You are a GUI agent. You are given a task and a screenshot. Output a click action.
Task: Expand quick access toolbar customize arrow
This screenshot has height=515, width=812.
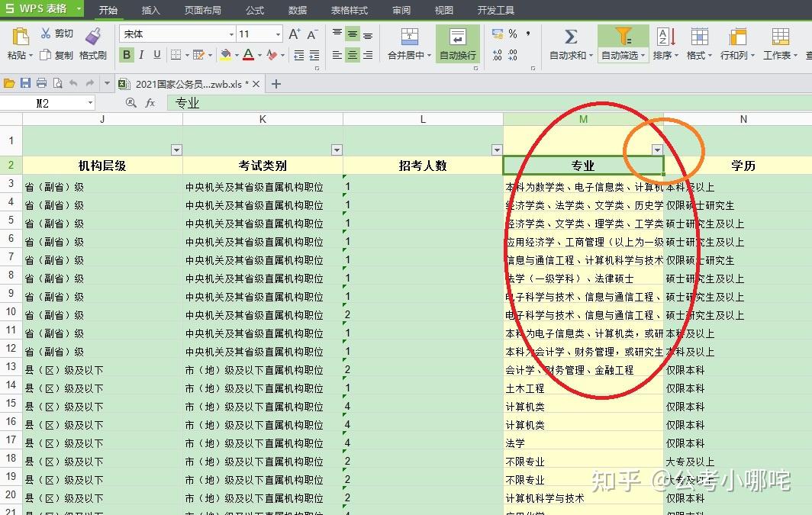(107, 83)
